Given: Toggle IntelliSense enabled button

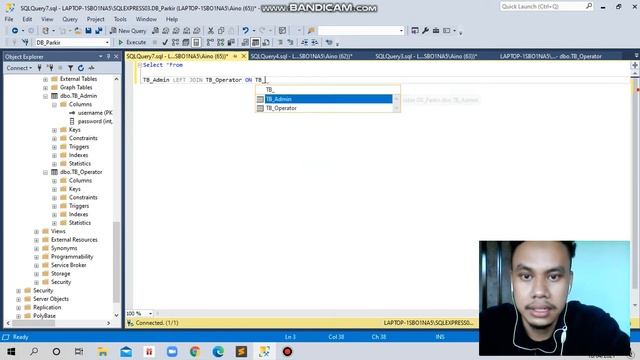Looking at the screenshot, I should point(196,42).
